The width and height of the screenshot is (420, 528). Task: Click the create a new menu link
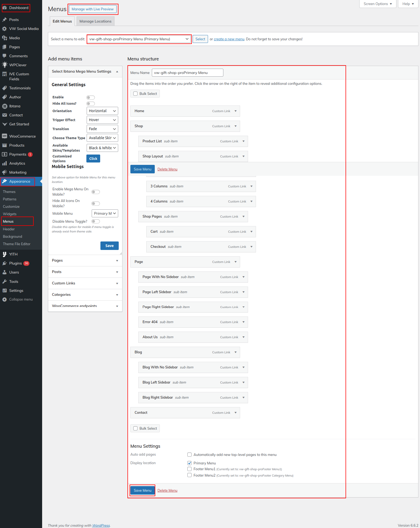tap(229, 39)
